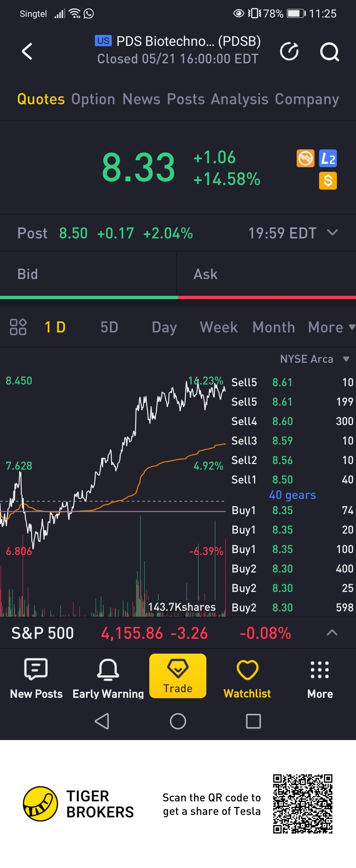Open Early Warning bell icon
Screen dimensions: 356x868
click(x=108, y=669)
